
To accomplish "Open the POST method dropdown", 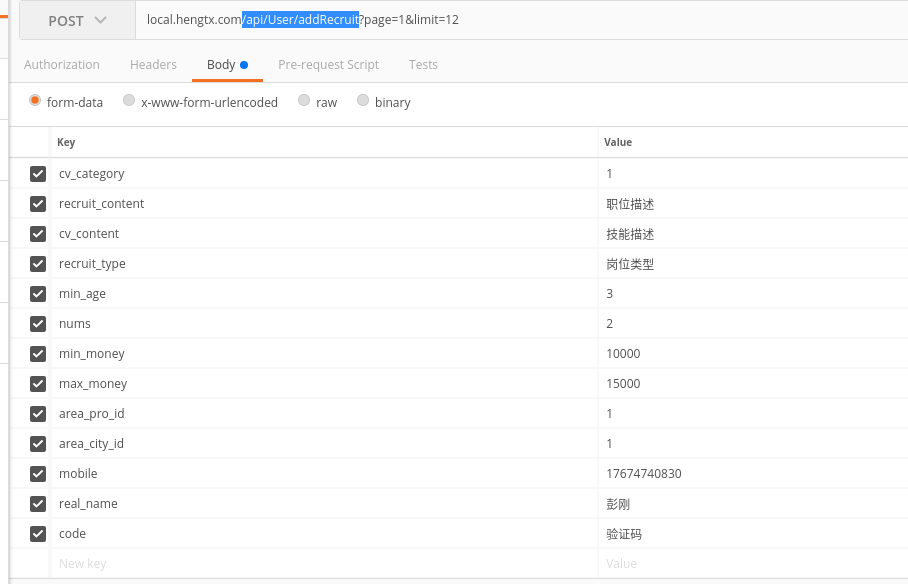I will [78, 20].
